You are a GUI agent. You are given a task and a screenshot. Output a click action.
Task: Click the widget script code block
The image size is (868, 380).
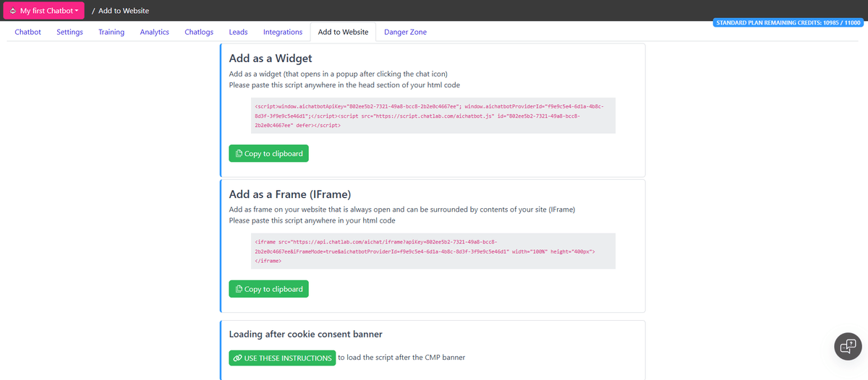tap(433, 116)
